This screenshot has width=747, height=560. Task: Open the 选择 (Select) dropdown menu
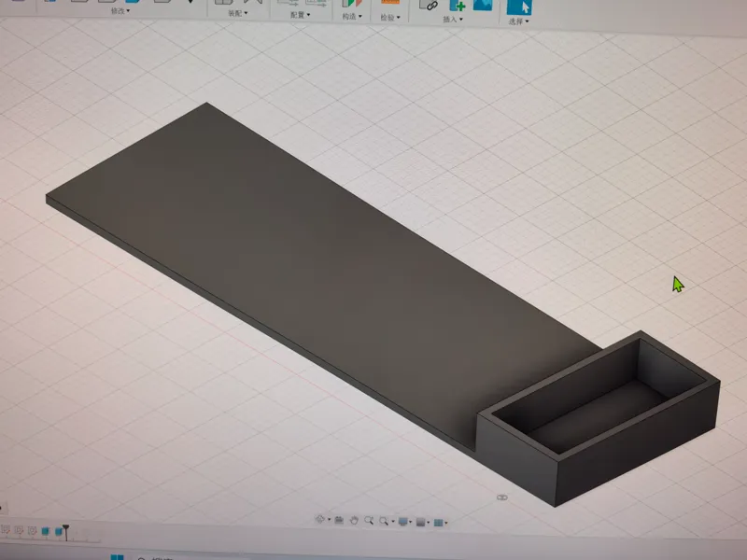click(518, 21)
